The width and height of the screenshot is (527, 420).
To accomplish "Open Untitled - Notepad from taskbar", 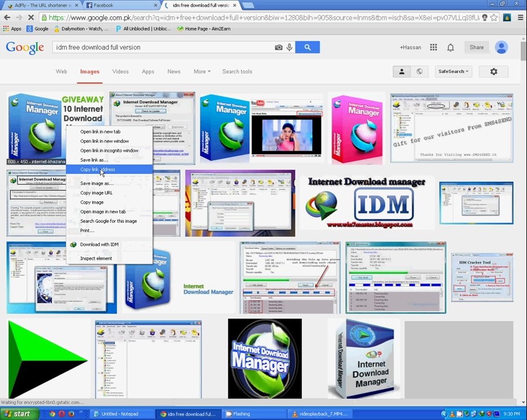I will click(123, 414).
